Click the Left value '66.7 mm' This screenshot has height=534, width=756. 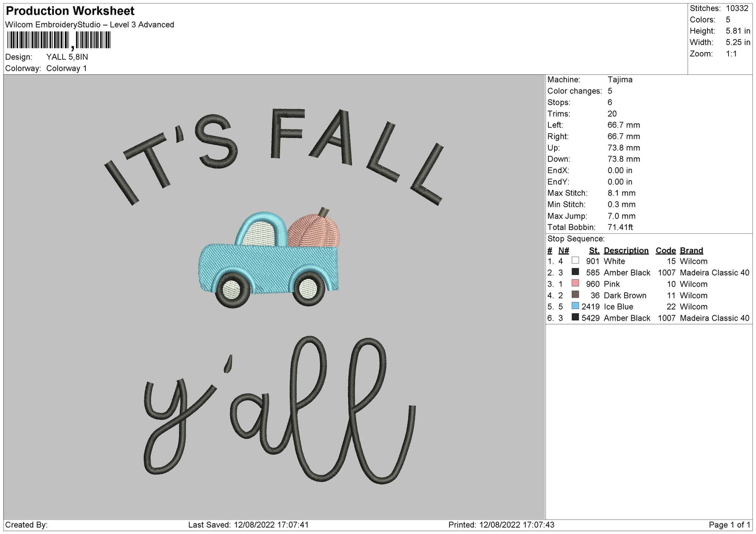point(624,125)
